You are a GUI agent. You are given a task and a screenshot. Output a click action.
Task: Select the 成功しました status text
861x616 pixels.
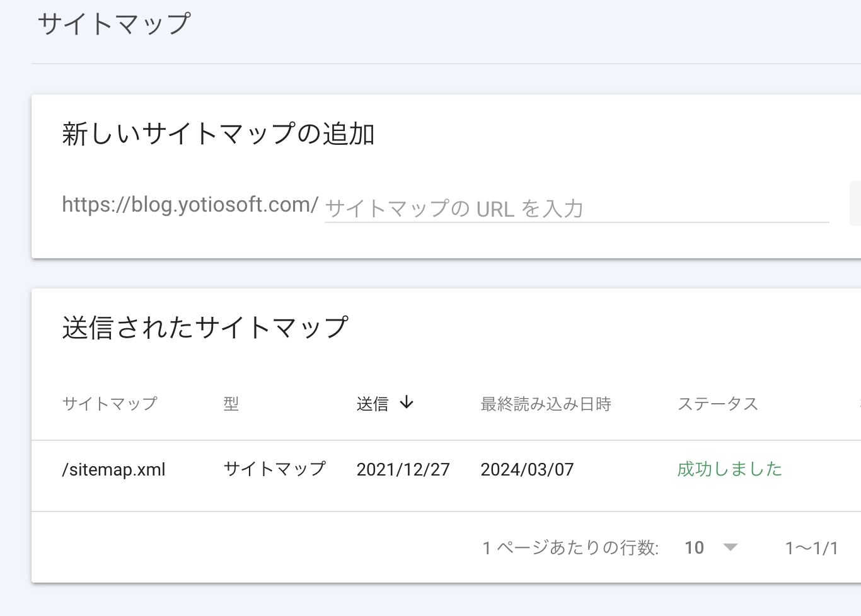pyautogui.click(x=730, y=469)
